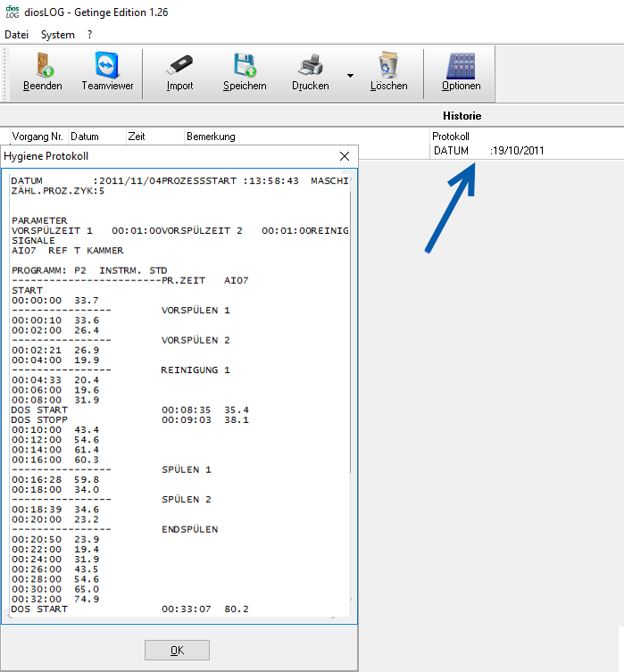This screenshot has height=672, width=624.
Task: Open Optionen settings icon
Action: tap(461, 66)
